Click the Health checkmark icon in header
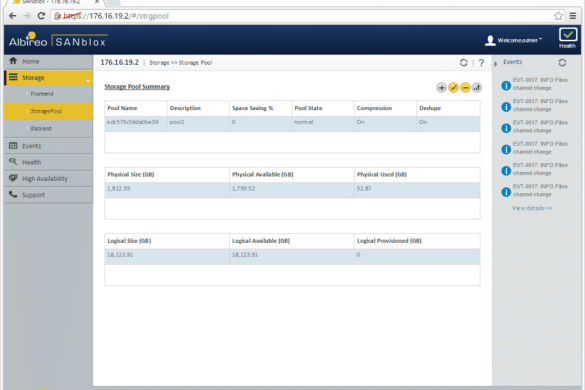The height and width of the screenshot is (390, 585). [567, 35]
